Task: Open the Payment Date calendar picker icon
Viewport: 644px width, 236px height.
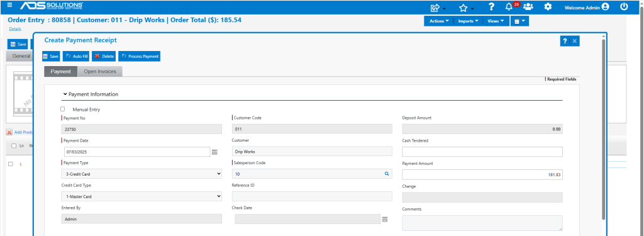Action: point(214,152)
